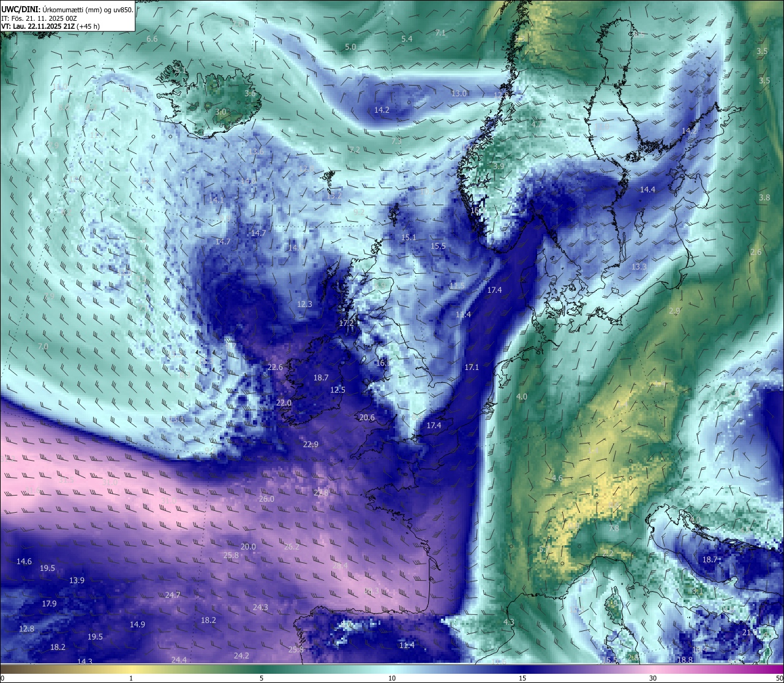
Task: Click the 10 label on the color scale
Action: click(x=392, y=678)
